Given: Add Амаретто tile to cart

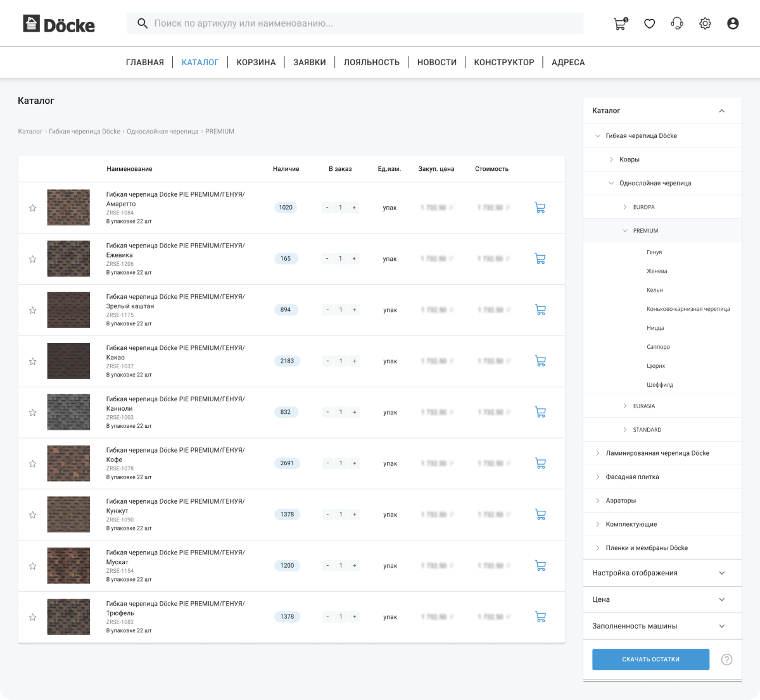Looking at the screenshot, I should pos(540,208).
